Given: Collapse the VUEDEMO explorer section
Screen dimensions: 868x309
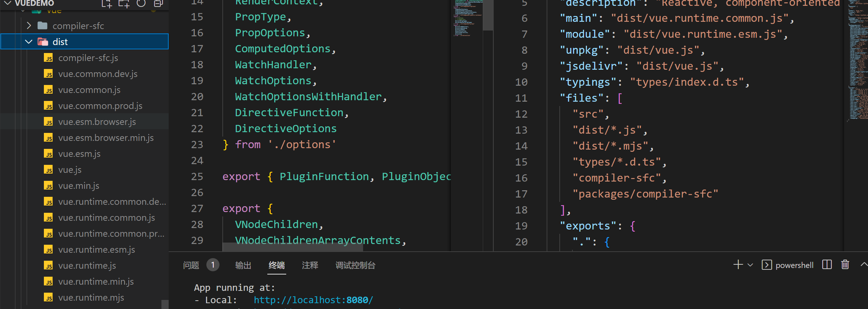Looking at the screenshot, I should click(8, 3).
